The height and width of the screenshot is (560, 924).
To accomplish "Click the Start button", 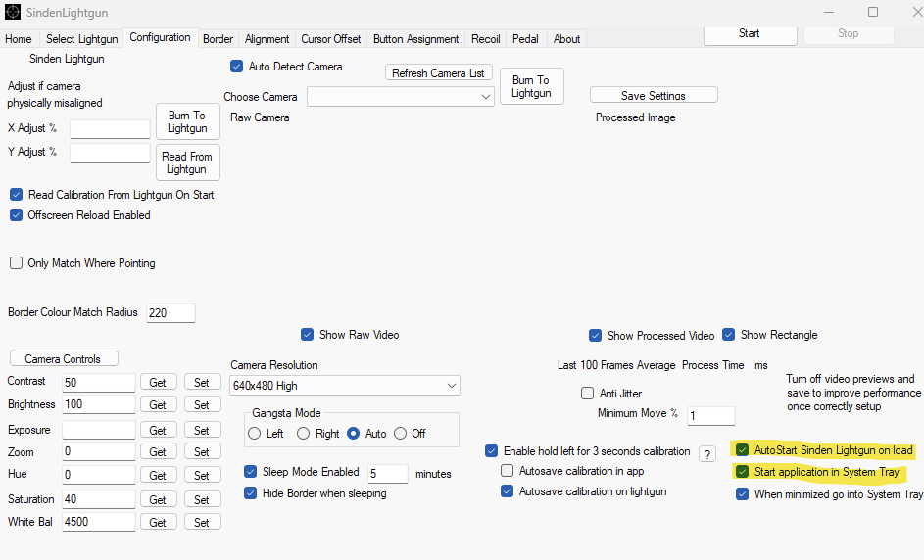I will 749,33.
